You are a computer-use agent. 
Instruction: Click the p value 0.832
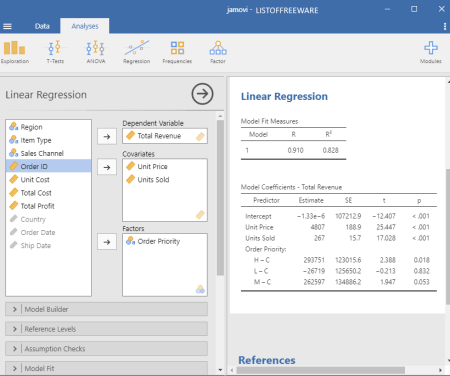coord(421,271)
